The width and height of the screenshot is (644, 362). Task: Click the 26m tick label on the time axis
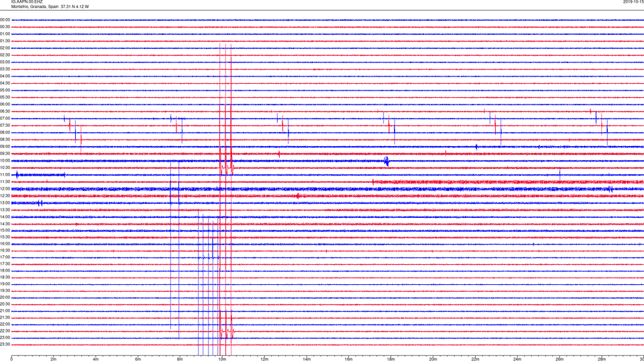[559, 359]
